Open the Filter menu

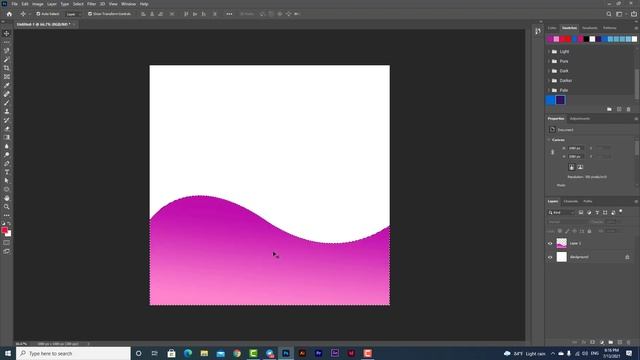tap(91, 4)
